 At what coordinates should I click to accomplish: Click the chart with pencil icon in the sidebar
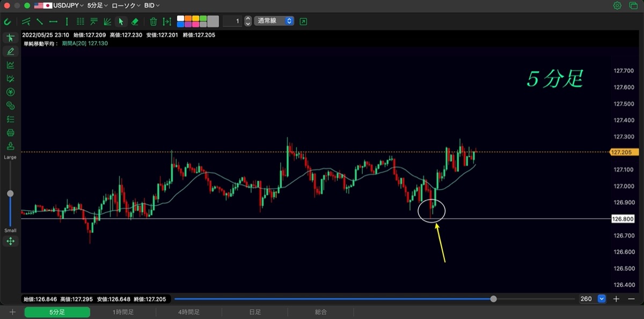10,79
